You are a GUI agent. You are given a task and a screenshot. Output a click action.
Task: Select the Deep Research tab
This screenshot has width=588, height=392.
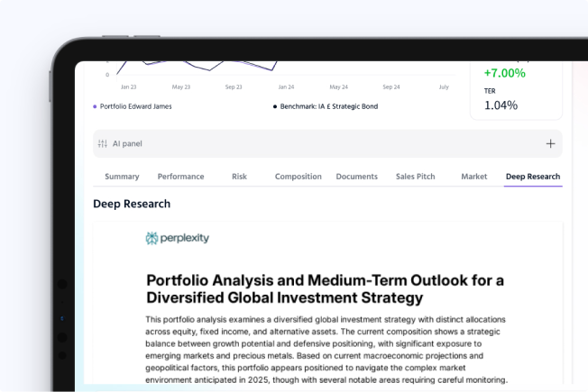(533, 177)
